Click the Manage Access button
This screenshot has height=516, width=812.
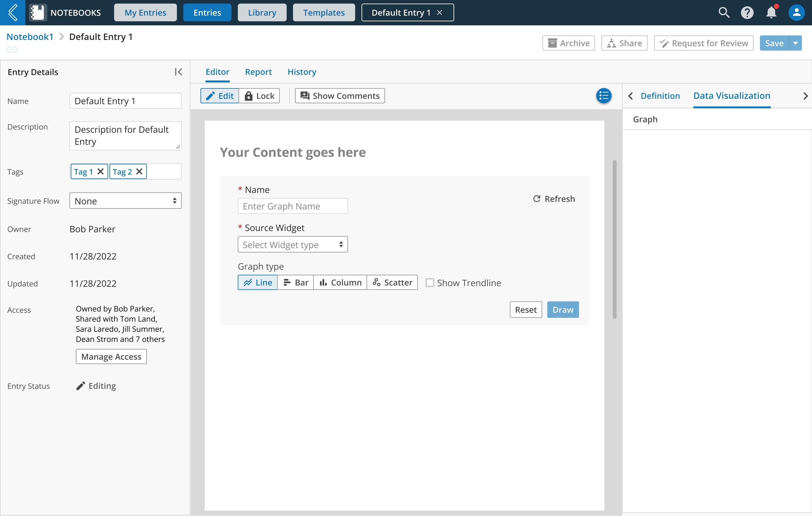(x=111, y=357)
